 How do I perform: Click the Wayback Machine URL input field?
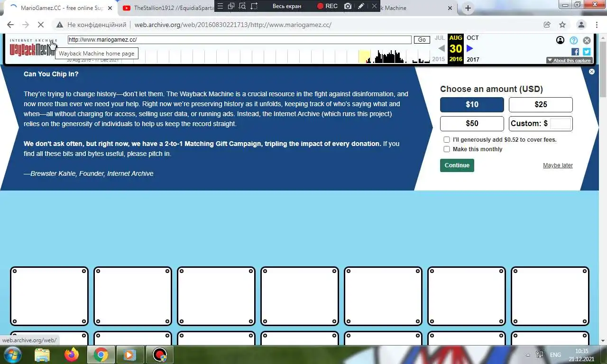click(239, 40)
